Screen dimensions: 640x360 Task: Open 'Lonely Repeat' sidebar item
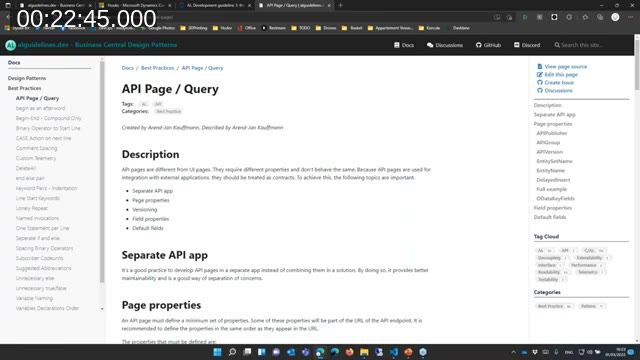point(32,208)
